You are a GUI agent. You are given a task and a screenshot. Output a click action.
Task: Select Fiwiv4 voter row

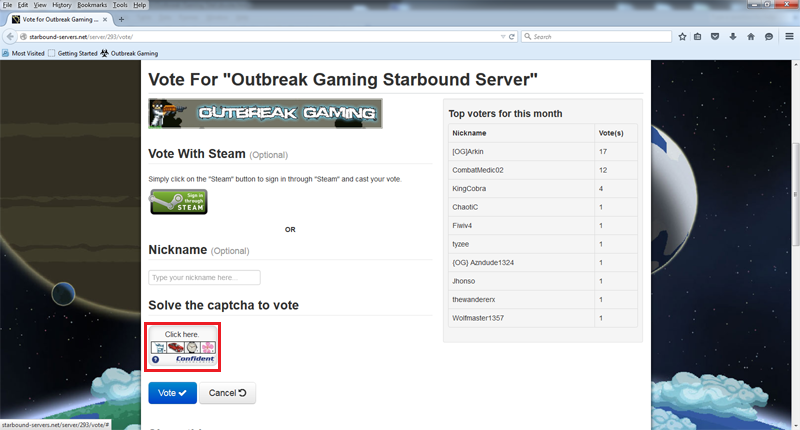point(544,225)
